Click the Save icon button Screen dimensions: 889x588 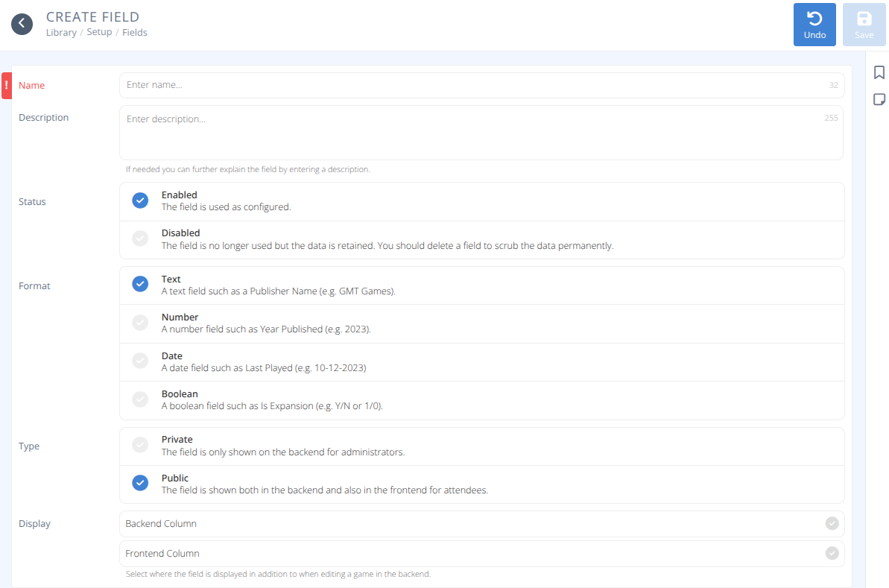[x=864, y=25]
